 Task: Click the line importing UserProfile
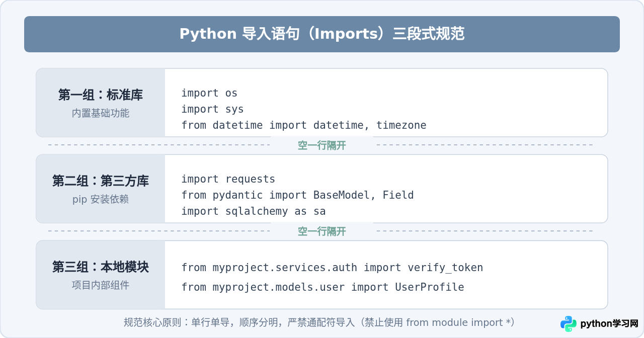323,287
